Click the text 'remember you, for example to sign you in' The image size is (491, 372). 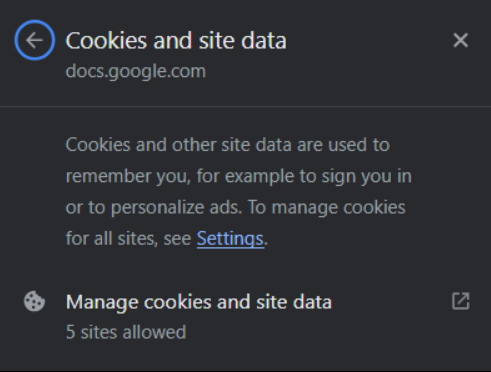239,176
